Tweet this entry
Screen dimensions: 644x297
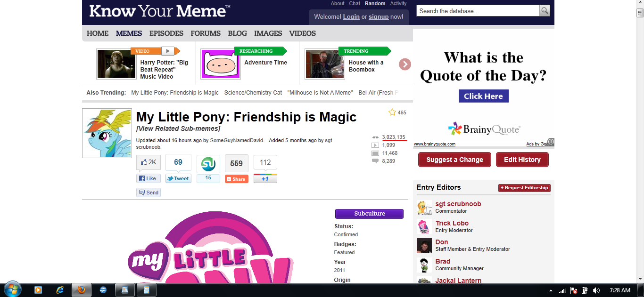[178, 178]
